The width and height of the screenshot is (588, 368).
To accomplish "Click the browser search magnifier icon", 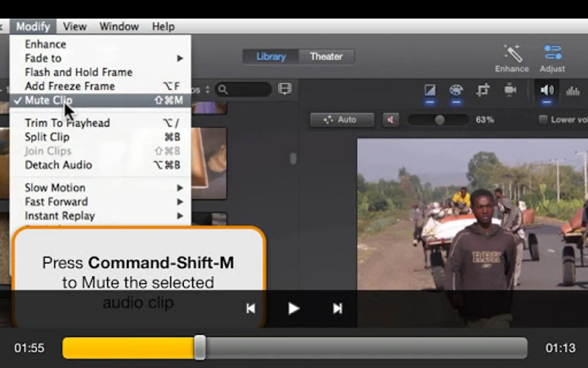I will 223,89.
